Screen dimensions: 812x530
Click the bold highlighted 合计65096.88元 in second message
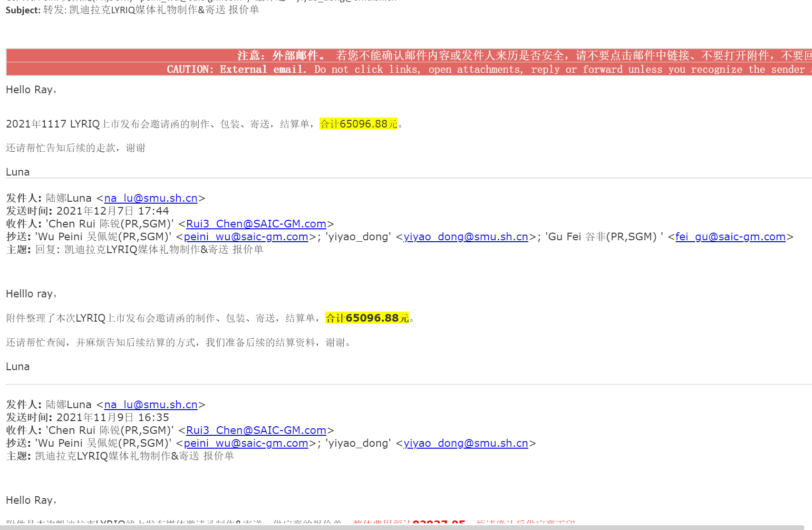coord(367,318)
